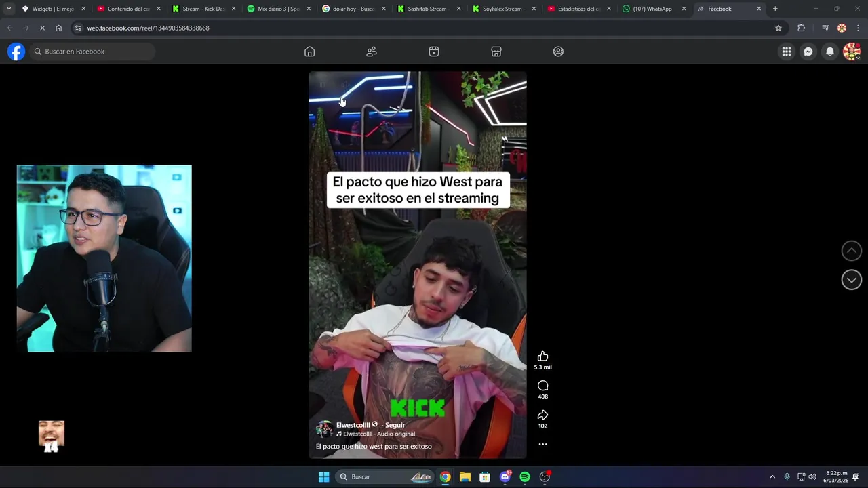Screen dimensions: 868x488
Task: Open Discord from the taskbar
Action: (505, 476)
